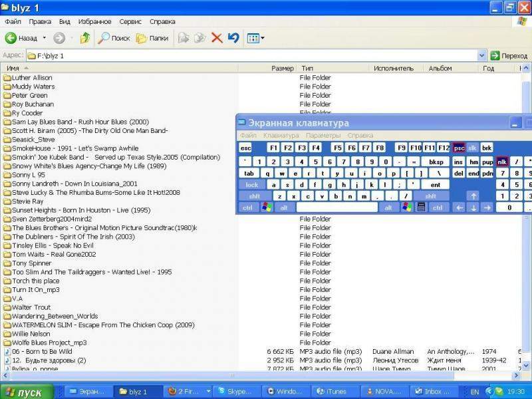Select the Tony Spinner folder
The width and height of the screenshot is (532, 399).
point(27,263)
